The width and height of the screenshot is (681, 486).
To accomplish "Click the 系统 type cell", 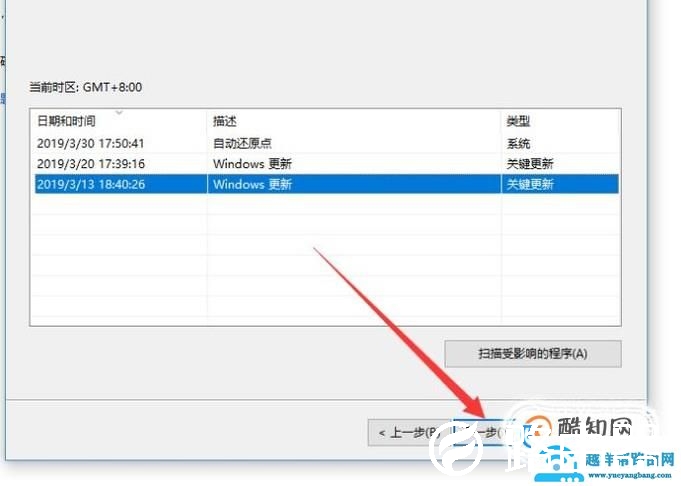I will [x=518, y=143].
